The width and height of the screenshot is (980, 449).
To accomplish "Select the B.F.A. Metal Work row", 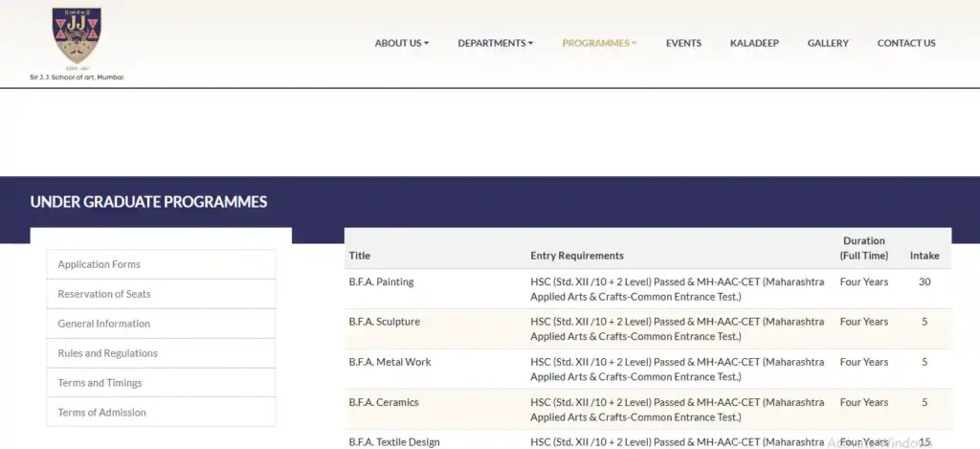I will tap(390, 363).
